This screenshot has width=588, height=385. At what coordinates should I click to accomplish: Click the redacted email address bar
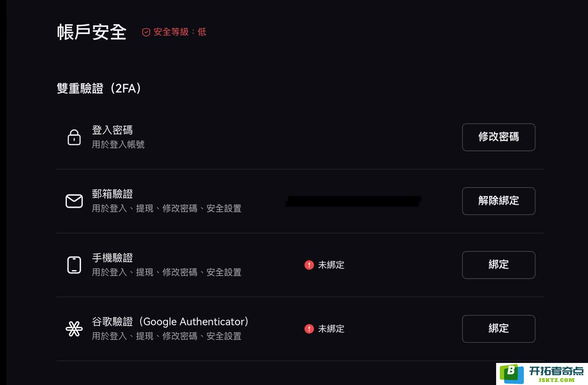(353, 201)
